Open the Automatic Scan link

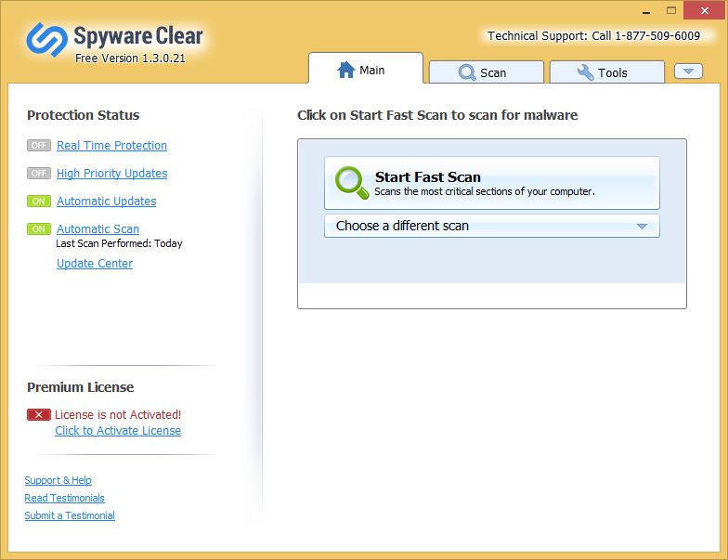coord(98,228)
